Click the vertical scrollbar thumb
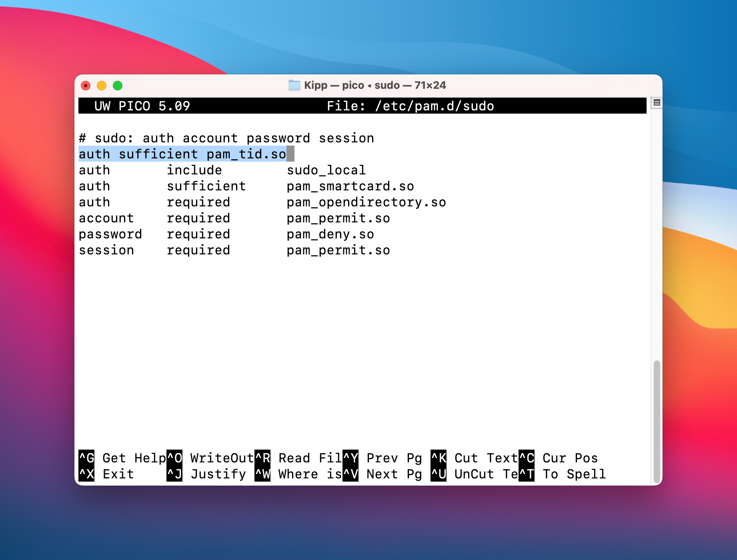The width and height of the screenshot is (737, 560). [x=657, y=422]
